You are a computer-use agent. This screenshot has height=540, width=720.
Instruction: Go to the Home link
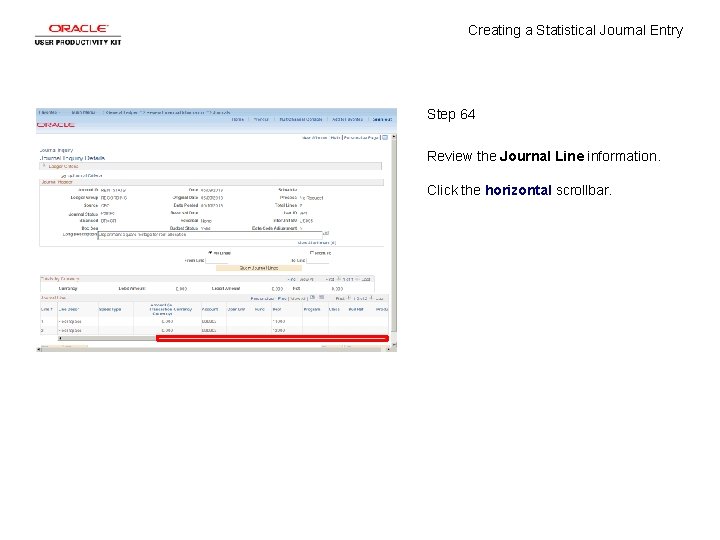[237, 119]
